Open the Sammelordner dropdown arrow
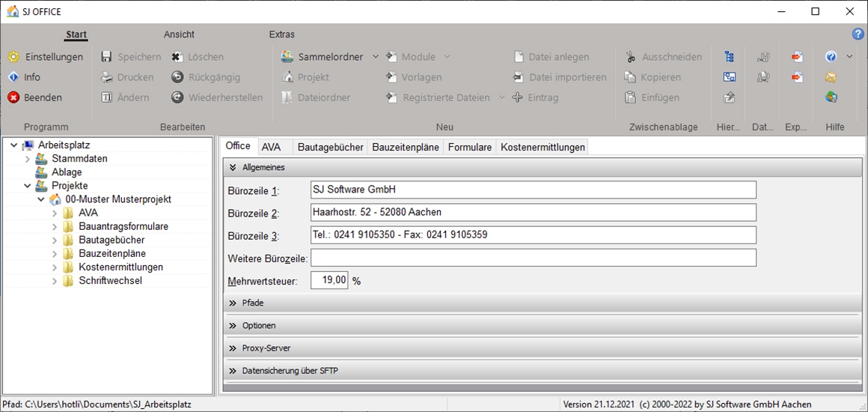The image size is (868, 412). [x=375, y=57]
